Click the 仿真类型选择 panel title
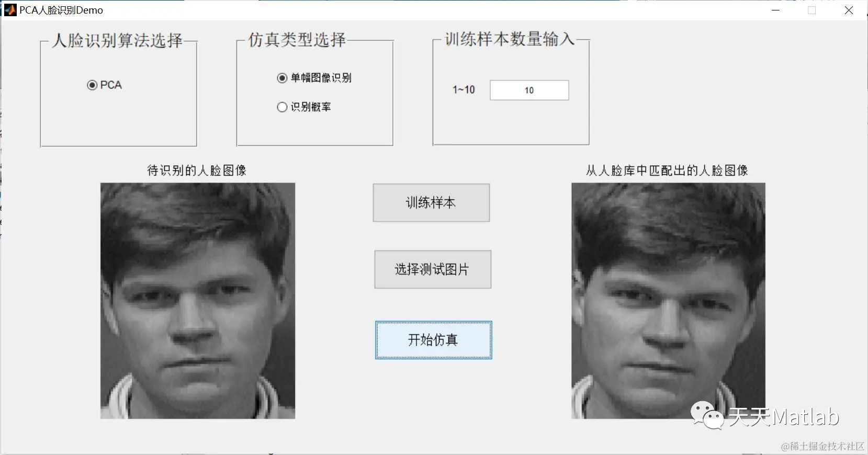The height and width of the screenshot is (455, 868). tap(297, 39)
